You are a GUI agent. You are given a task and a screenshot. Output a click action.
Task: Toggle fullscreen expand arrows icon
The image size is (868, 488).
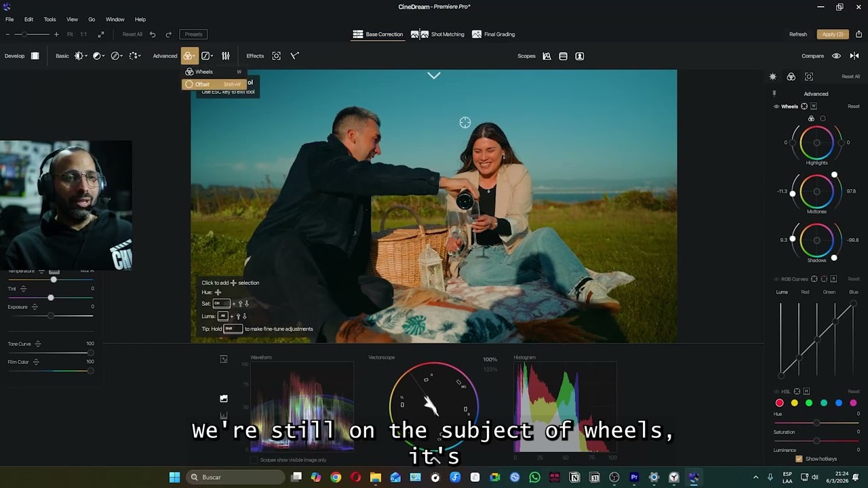101,34
